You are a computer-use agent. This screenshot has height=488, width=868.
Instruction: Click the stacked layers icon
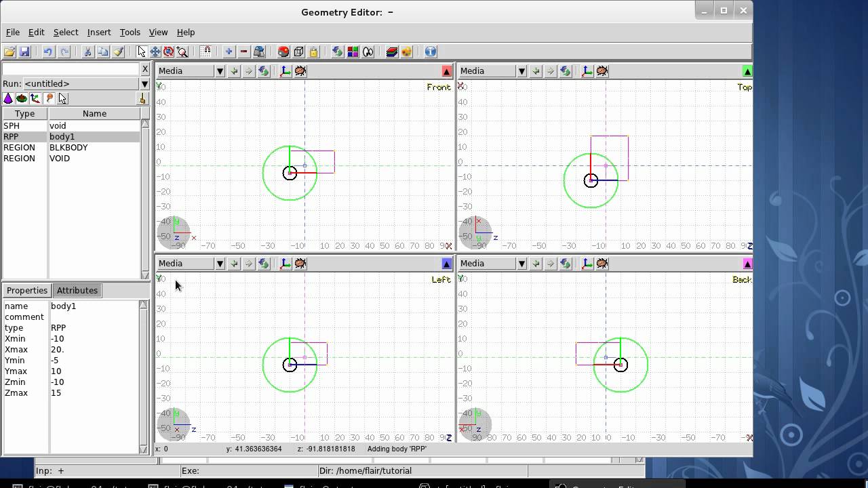391,52
